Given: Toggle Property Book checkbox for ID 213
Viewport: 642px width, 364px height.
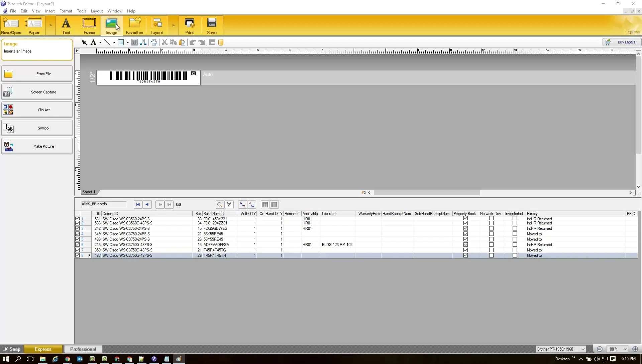Looking at the screenshot, I should 465,245.
